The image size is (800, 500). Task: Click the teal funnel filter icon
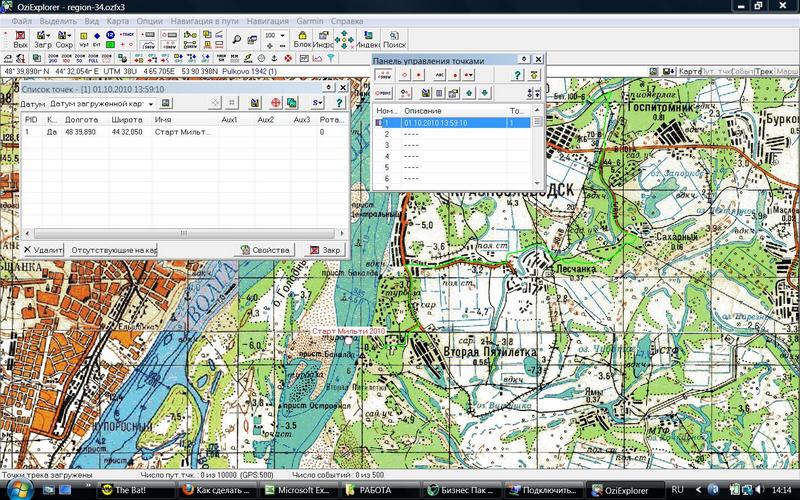(x=331, y=58)
